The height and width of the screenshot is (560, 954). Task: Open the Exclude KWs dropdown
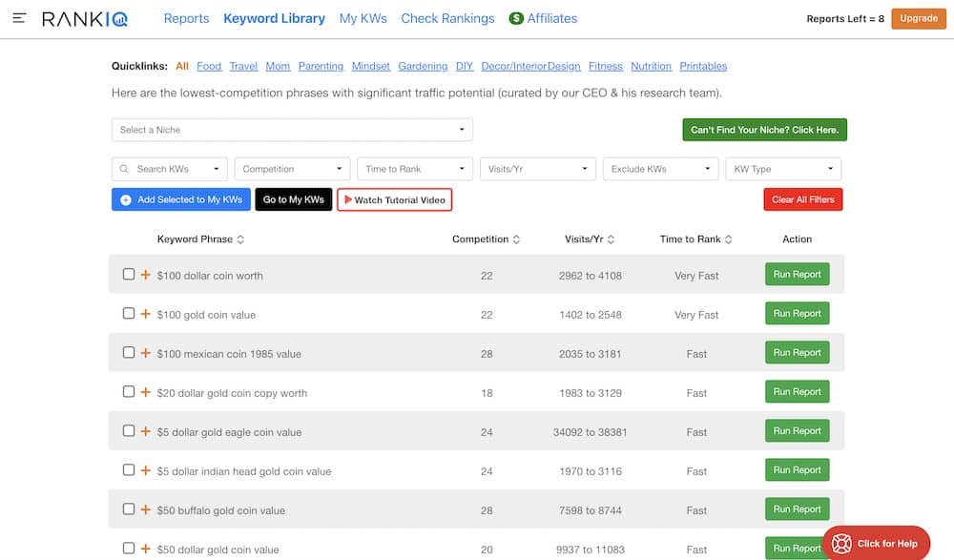tap(661, 169)
